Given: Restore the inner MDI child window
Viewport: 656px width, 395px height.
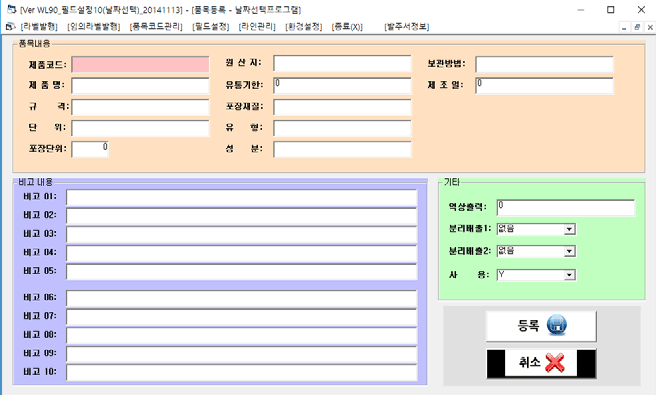Looking at the screenshot, I should [x=637, y=28].
